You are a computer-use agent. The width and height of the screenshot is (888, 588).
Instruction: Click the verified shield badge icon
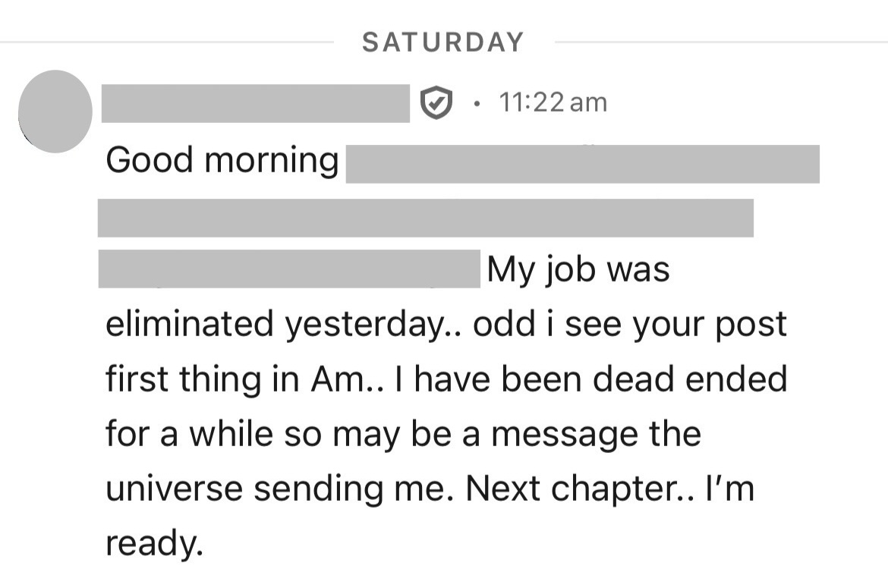point(436,103)
